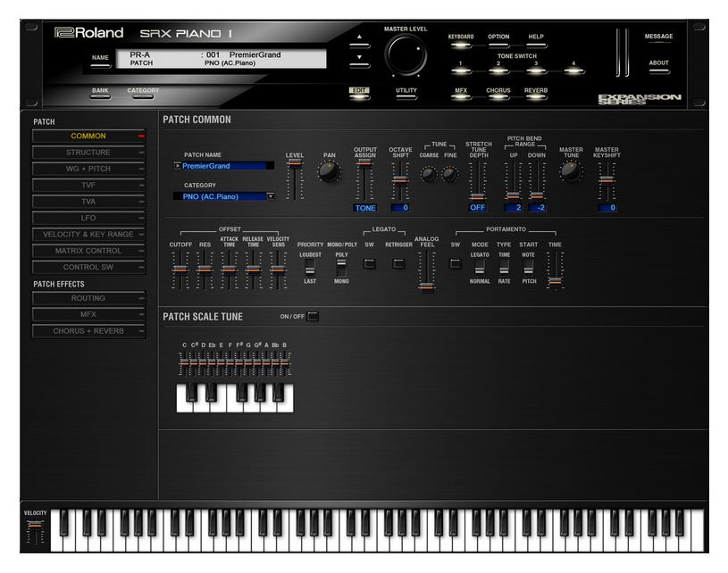This screenshot has height=573, width=728.
Task: Toggle the MFX effect switch
Action: pyautogui.click(x=461, y=97)
